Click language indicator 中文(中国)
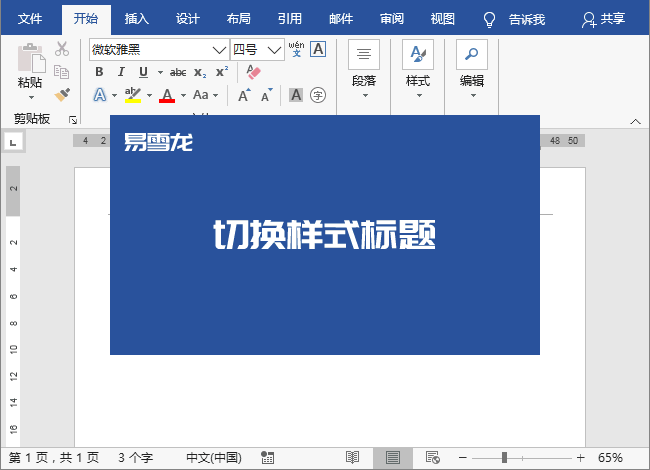Screen dimensions: 650x470 (214, 458)
